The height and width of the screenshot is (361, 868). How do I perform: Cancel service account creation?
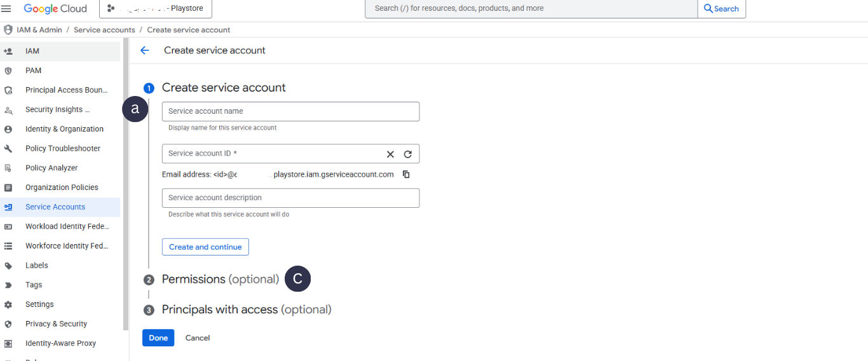pos(198,337)
